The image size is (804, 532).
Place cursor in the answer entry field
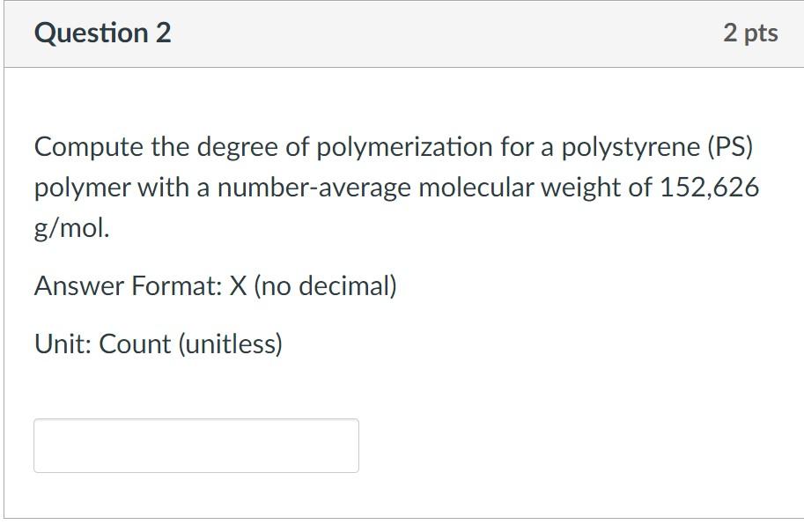point(195,446)
